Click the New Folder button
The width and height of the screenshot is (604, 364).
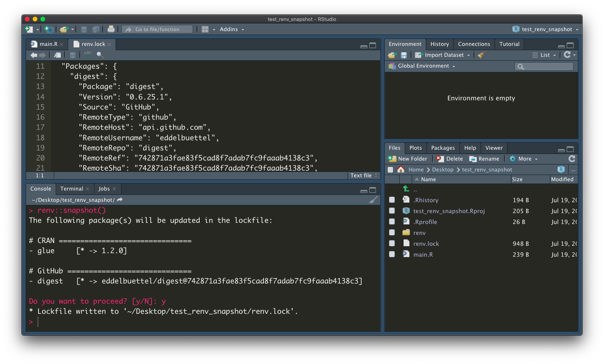coord(408,159)
